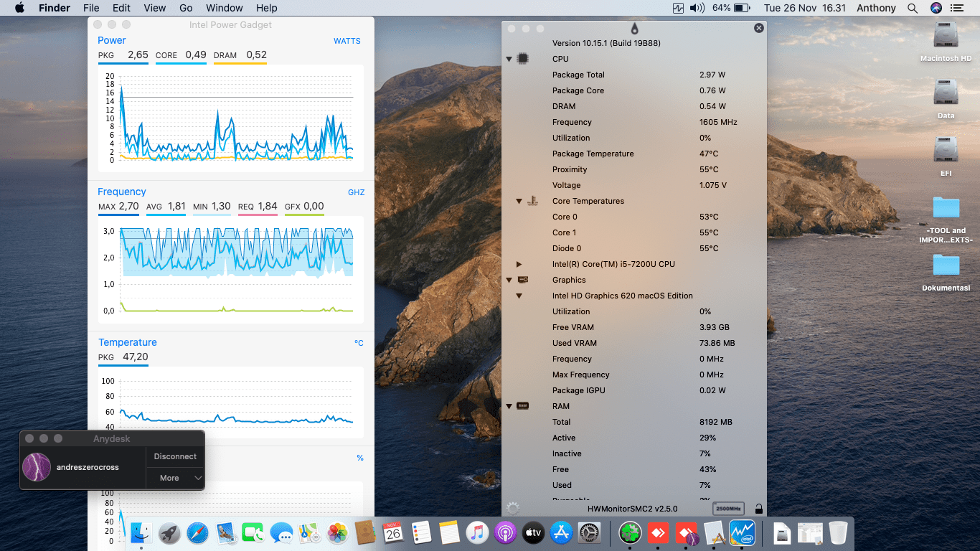Viewport: 980px width, 551px height.
Task: Collapse the Intel HD Graphics 620 group
Action: point(519,296)
